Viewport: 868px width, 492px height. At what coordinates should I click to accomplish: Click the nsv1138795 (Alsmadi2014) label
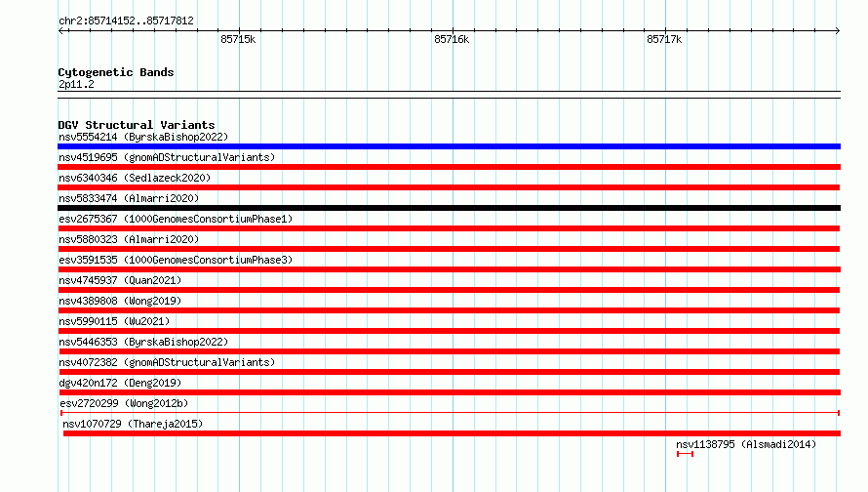(746, 444)
